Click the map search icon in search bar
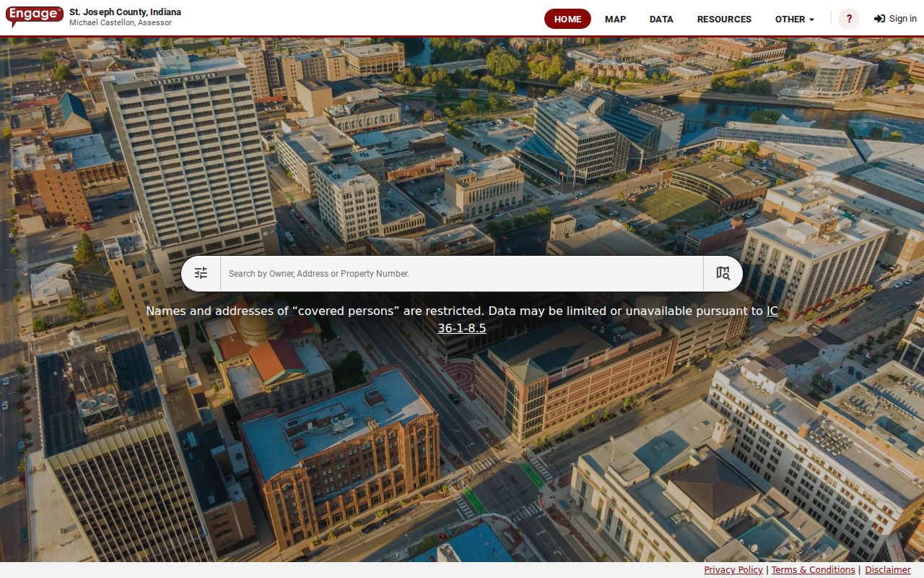 pyautogui.click(x=723, y=273)
